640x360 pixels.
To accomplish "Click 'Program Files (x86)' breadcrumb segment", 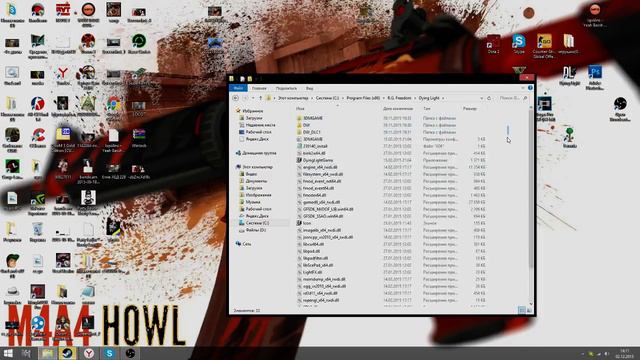I will click(363, 98).
